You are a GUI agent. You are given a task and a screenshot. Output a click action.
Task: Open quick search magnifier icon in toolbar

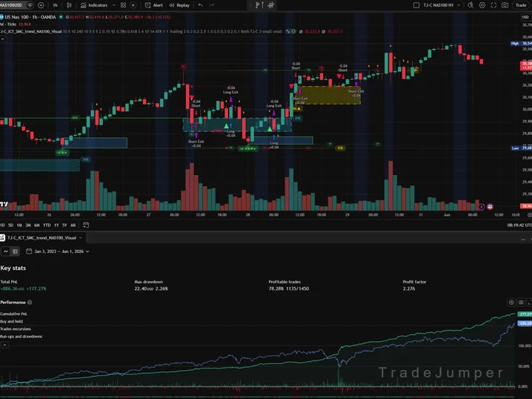coord(471,5)
